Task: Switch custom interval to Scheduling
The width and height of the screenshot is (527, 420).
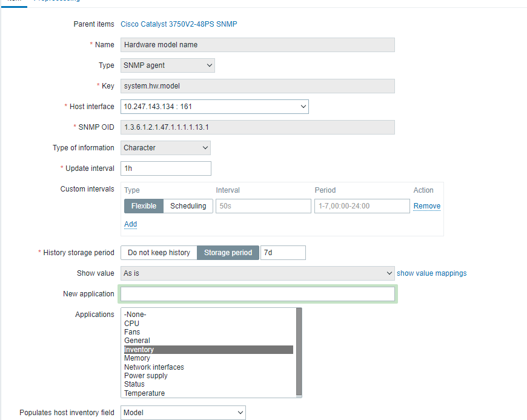Action: coord(188,206)
